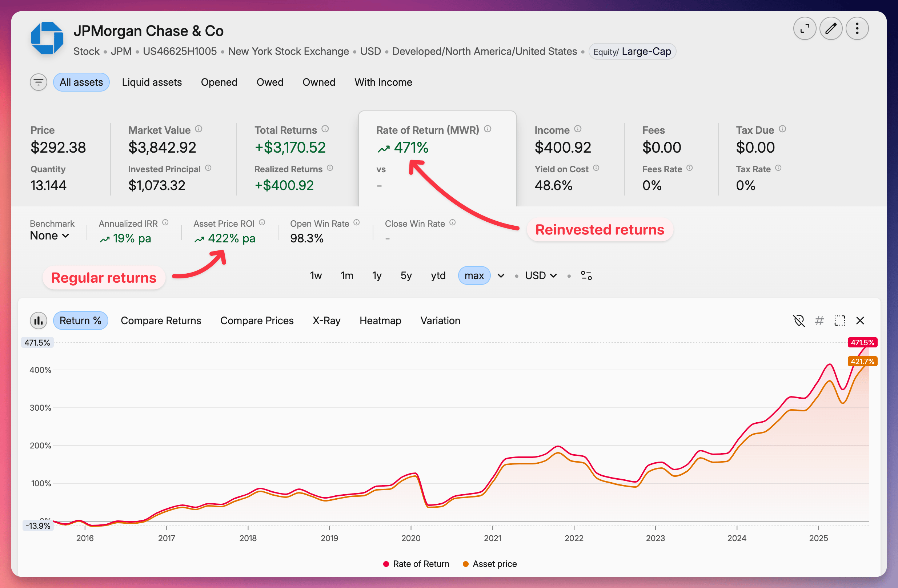Show info for Close Win Rate

pos(452,223)
